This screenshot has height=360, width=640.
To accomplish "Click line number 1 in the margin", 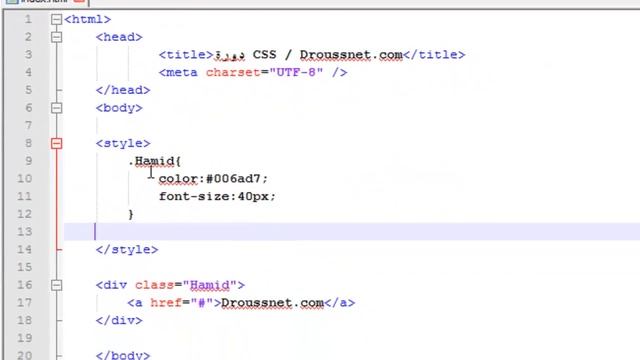I will pyautogui.click(x=28, y=19).
